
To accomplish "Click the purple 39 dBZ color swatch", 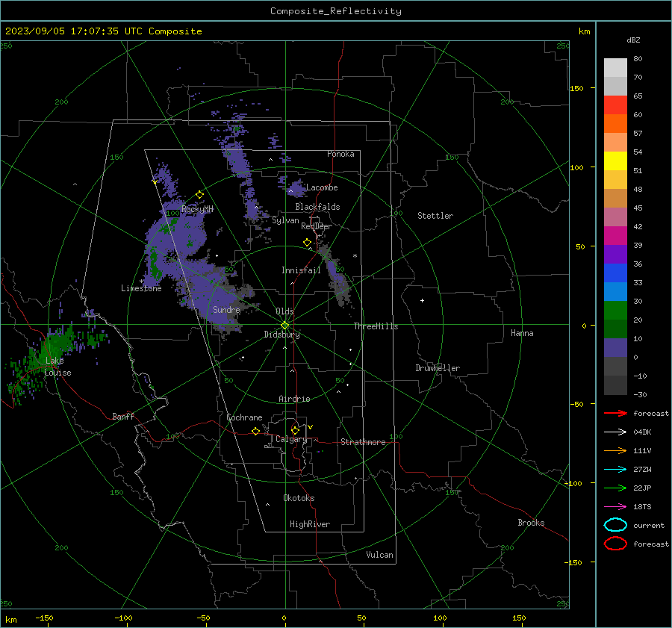I will [615, 254].
